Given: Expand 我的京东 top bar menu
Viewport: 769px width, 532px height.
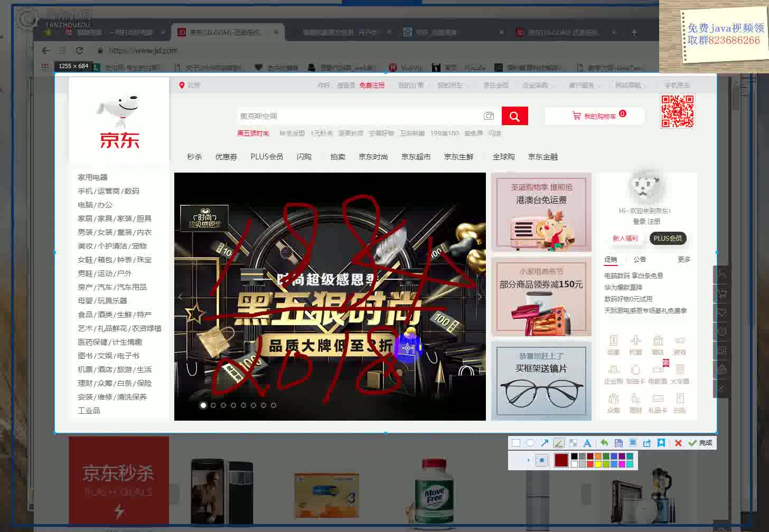Looking at the screenshot, I should (452, 85).
